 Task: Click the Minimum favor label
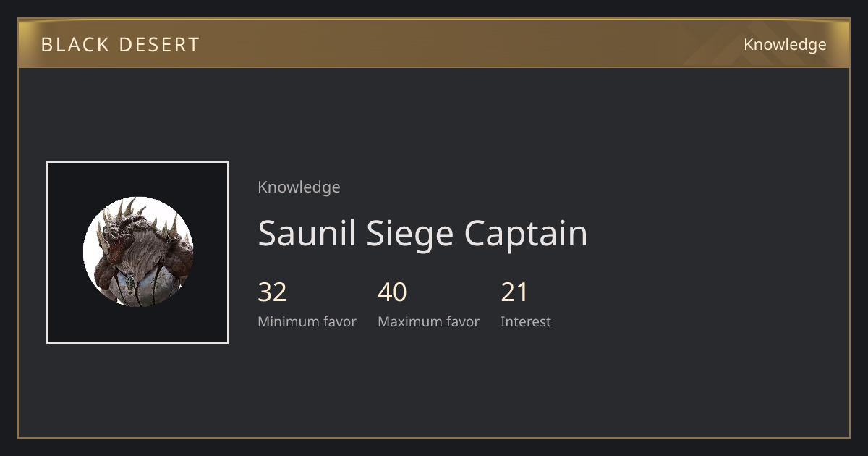tap(307, 322)
